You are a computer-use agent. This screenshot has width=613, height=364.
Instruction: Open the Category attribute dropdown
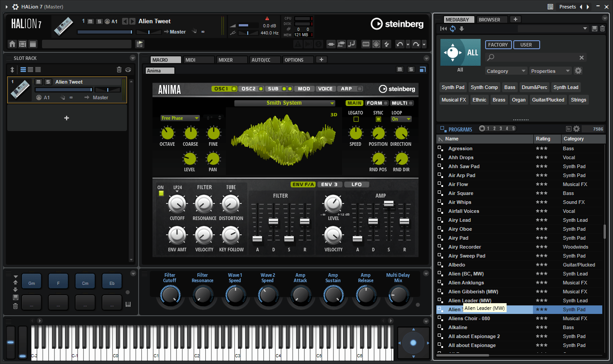(x=506, y=71)
